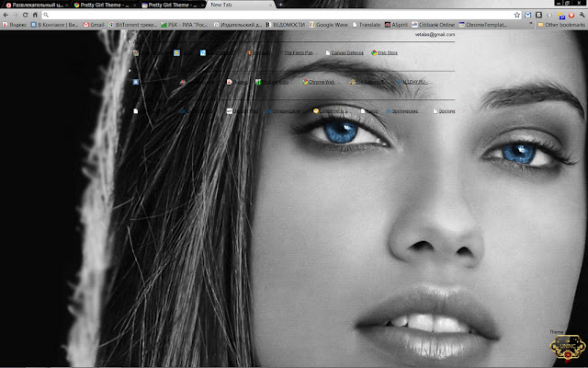Image resolution: width=588 pixels, height=368 pixels.
Task: Expand the bookmarks overflow chevron
Action: coord(531,24)
